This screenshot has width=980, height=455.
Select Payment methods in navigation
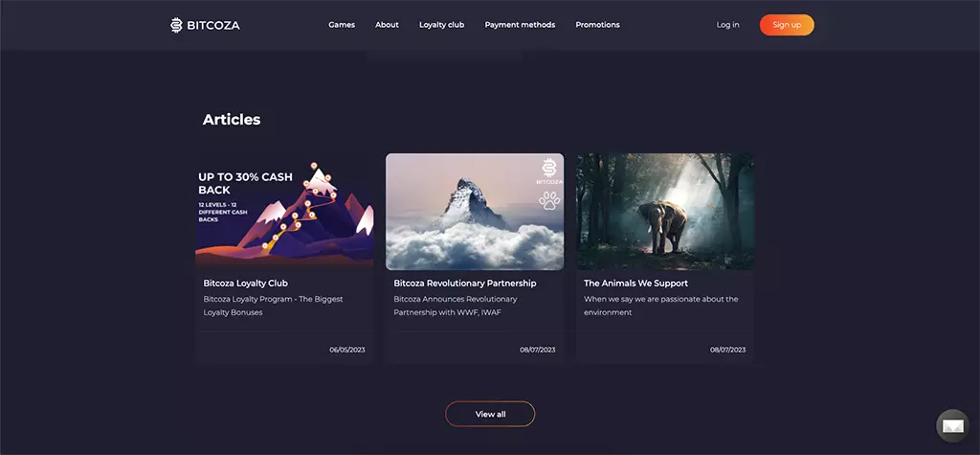point(520,25)
